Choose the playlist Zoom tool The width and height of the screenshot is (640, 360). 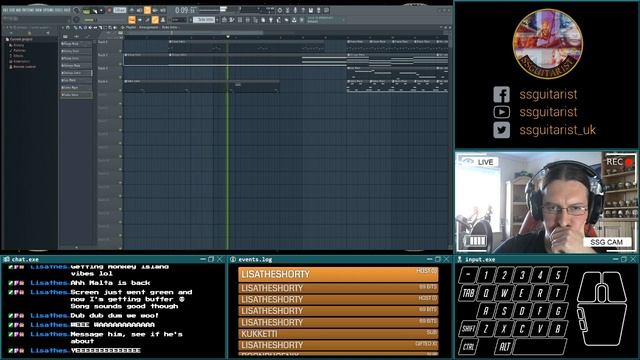pyautogui.click(x=110, y=27)
